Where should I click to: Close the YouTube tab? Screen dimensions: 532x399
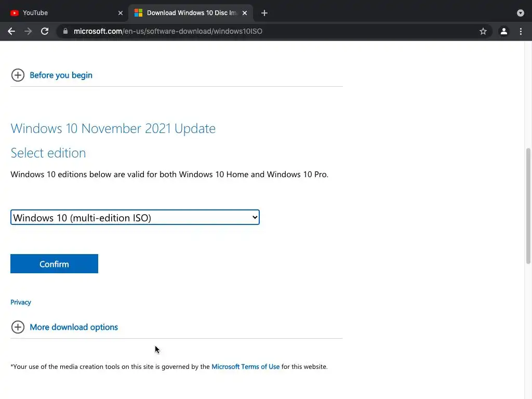coord(121,13)
